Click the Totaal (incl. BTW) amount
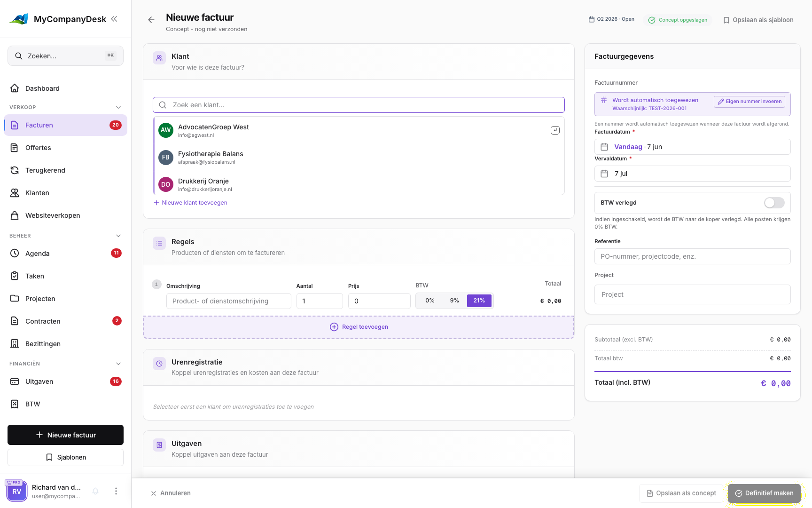This screenshot has width=812, height=508. [776, 383]
